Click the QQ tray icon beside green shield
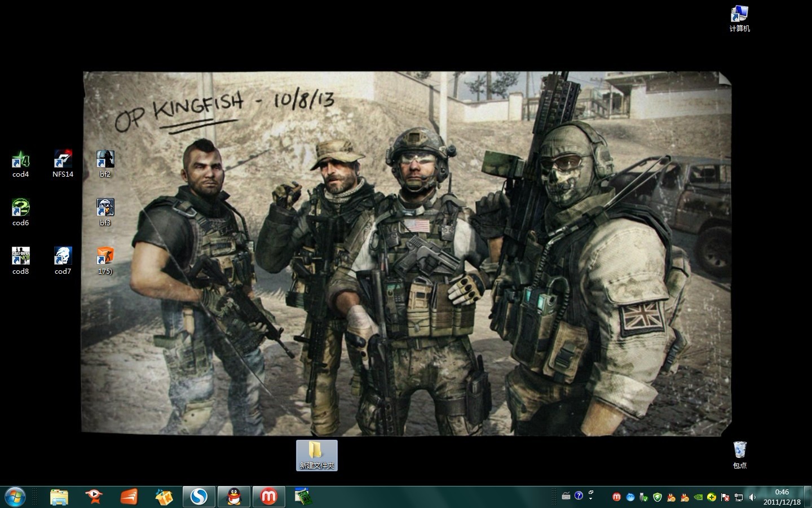The height and width of the screenshot is (508, 812). (671, 497)
